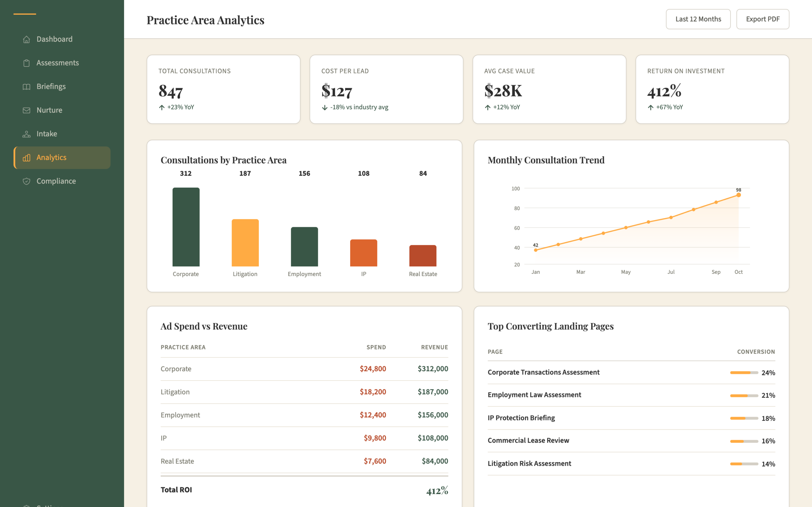Click the Corporate Transactions Assessment conversion bar
This screenshot has height=507, width=812.
pos(744,373)
